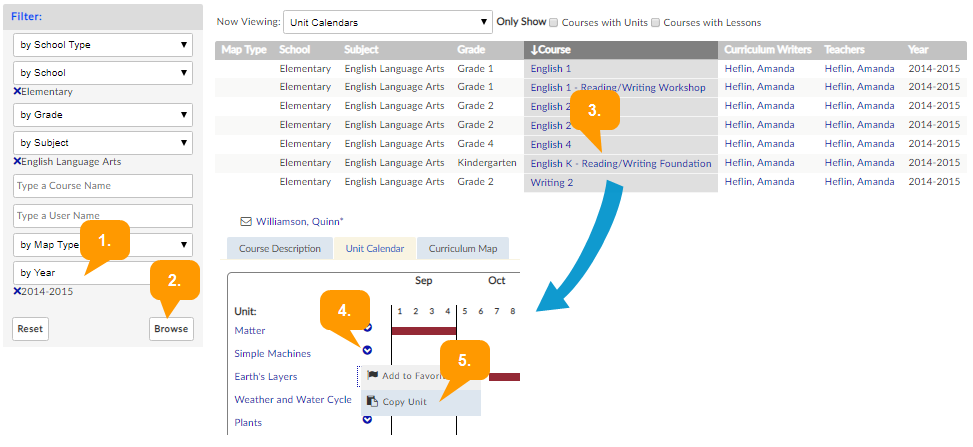
Task: Click the Type a Course Name field
Action: pos(103,186)
